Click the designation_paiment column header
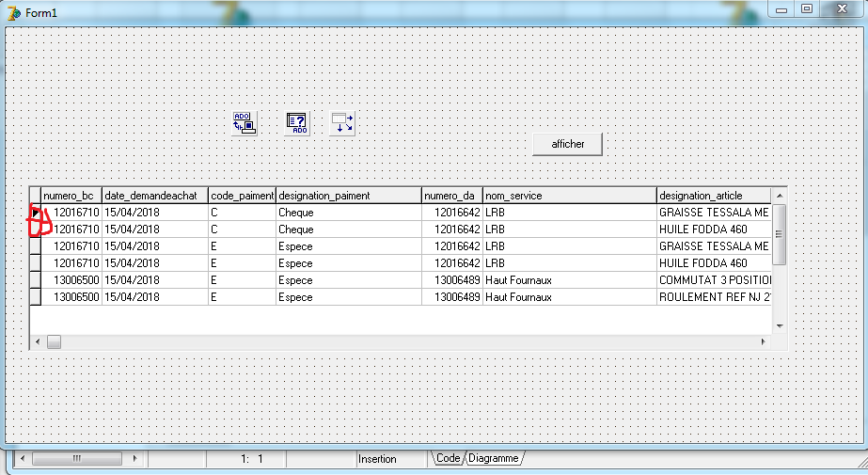 click(x=348, y=196)
